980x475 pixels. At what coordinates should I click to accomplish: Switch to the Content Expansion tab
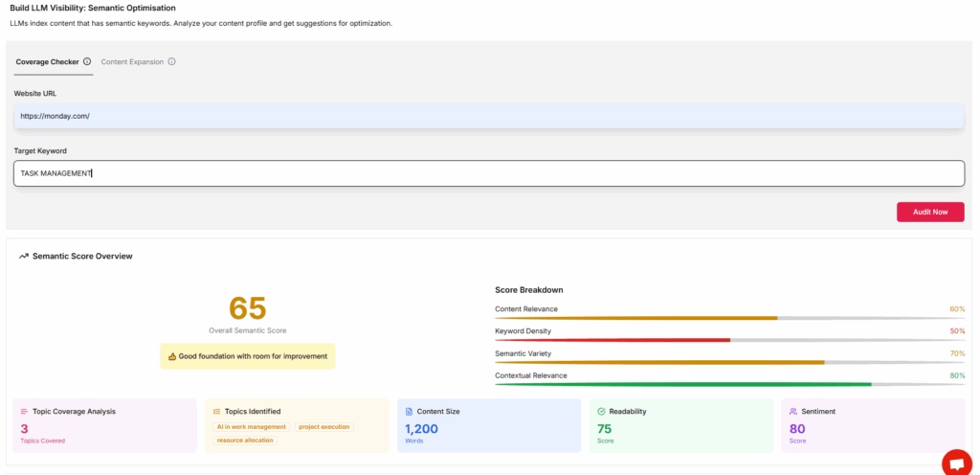pos(132,61)
